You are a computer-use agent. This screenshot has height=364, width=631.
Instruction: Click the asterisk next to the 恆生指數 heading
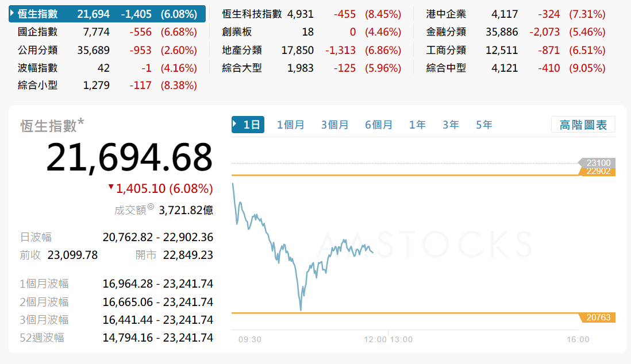[x=81, y=122]
